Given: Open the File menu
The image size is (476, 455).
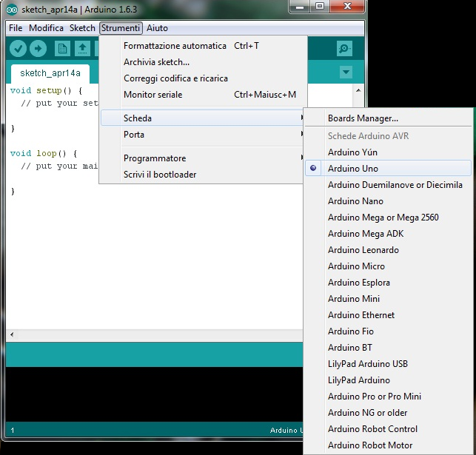Looking at the screenshot, I should [x=16, y=28].
